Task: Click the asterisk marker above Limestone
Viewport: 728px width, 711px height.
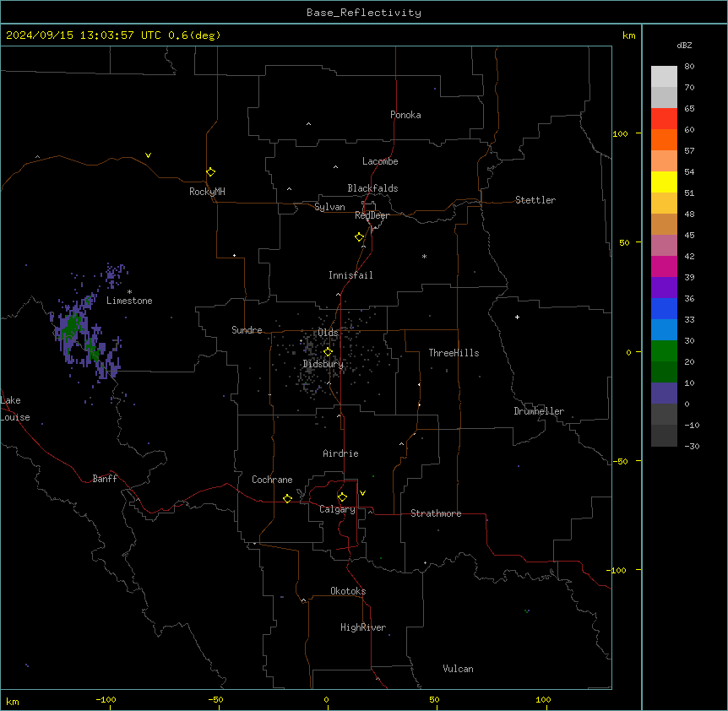Action: [129, 291]
